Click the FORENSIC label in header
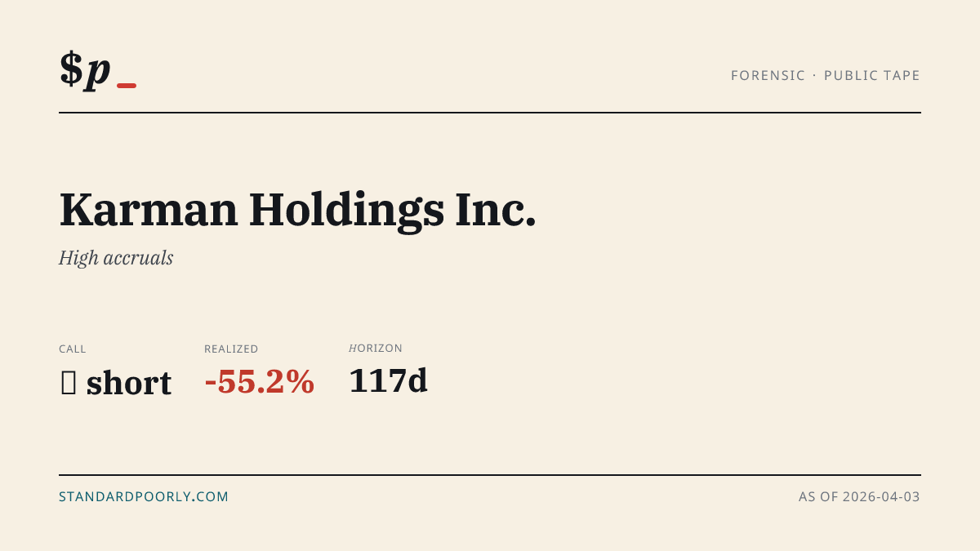 pos(768,75)
